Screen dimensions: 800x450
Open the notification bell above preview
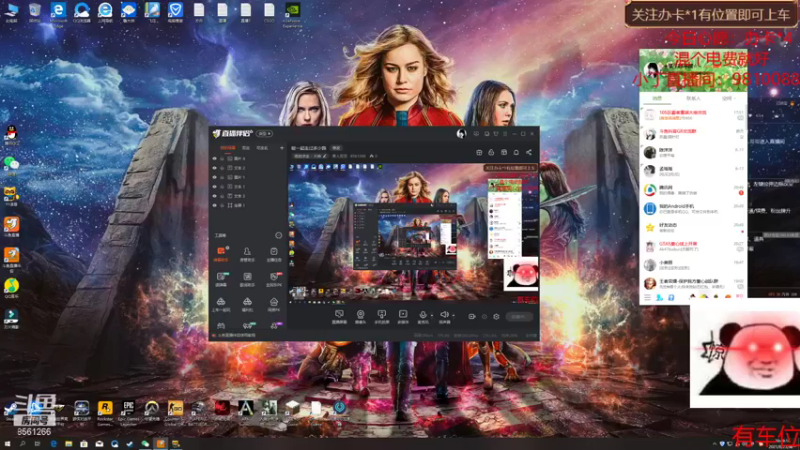516,153
